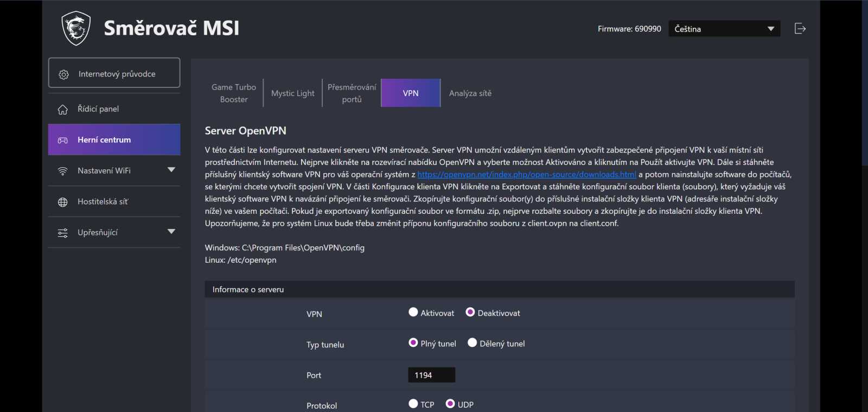Click the Windows OpenVPN config path text
The width and height of the screenshot is (868, 412).
pyautogui.click(x=284, y=248)
